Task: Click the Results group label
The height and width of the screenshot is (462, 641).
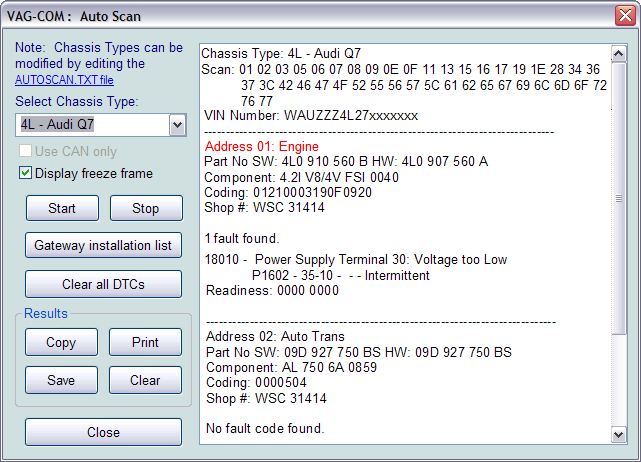Action: coord(46,313)
